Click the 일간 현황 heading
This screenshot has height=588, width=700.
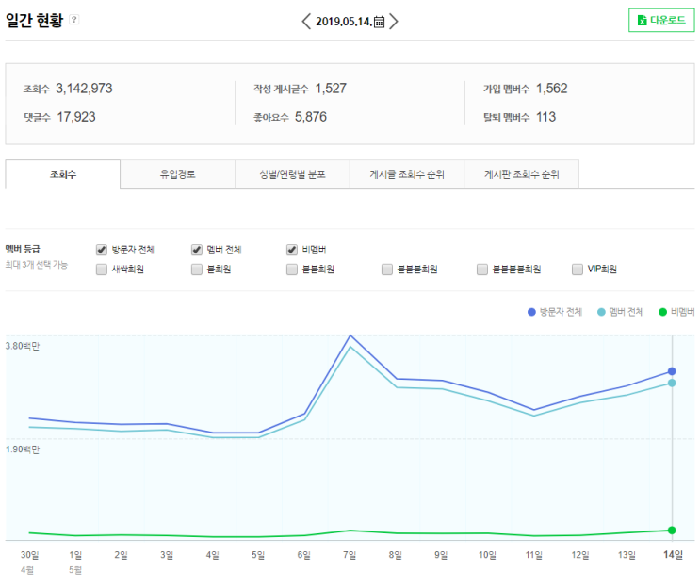(34, 20)
